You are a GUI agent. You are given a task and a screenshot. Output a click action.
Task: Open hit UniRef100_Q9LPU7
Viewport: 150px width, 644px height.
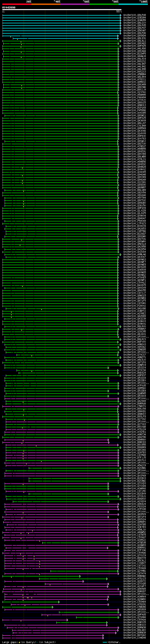pos(135,28)
